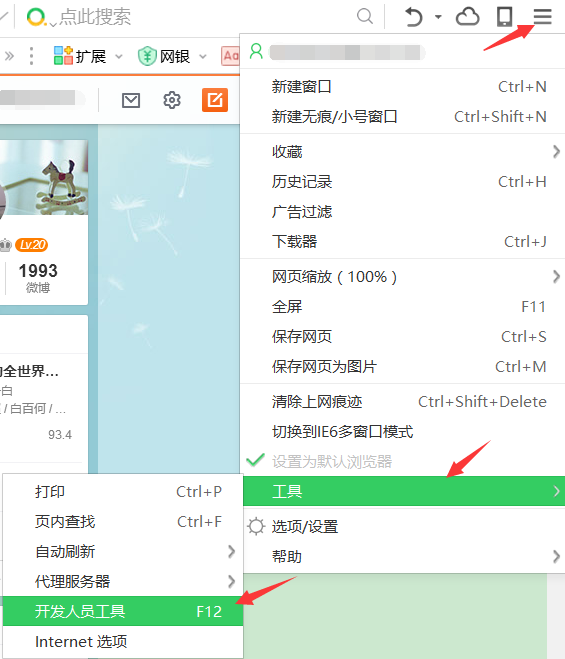This screenshot has width=565, height=659.
Task: Select 切换到IE6多窗口模式
Action: (404, 432)
